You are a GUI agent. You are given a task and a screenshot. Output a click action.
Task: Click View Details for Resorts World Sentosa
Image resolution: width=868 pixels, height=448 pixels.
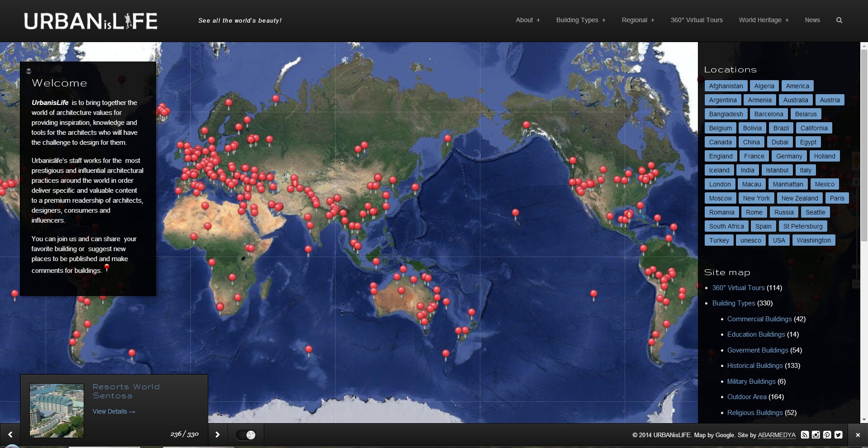[x=114, y=411]
